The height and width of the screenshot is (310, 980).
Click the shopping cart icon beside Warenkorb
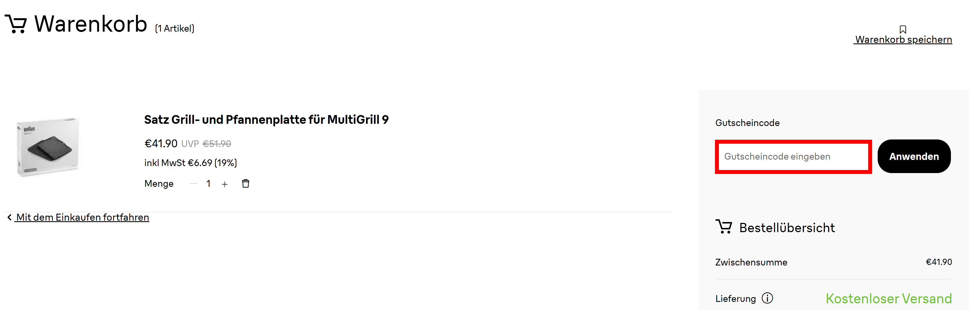(16, 24)
